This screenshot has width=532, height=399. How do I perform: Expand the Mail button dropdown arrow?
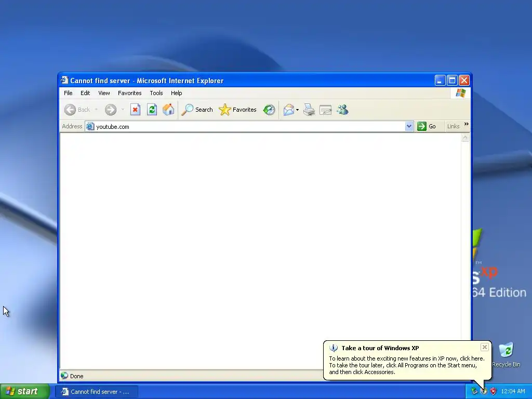pyautogui.click(x=298, y=110)
